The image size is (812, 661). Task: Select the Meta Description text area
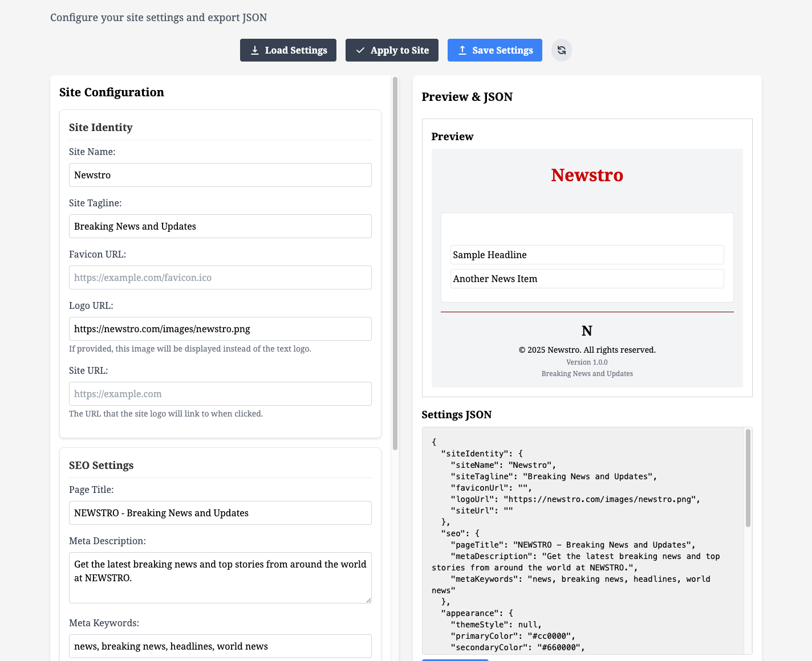point(220,577)
